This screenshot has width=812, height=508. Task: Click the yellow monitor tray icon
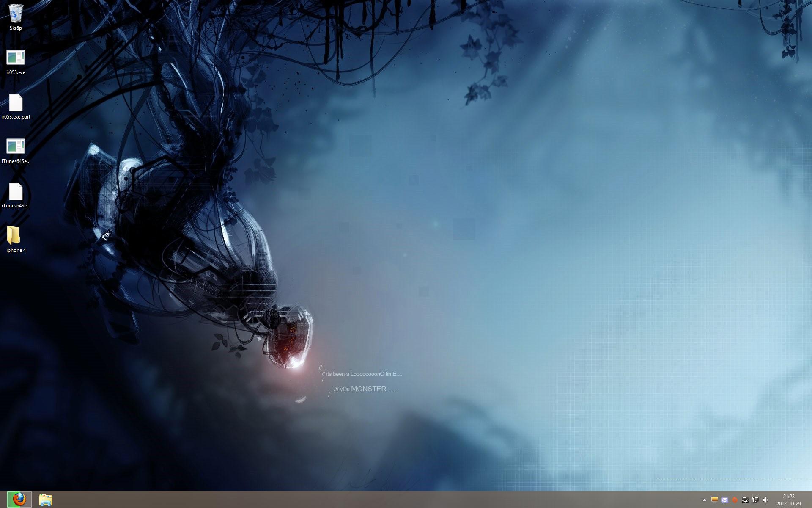point(714,500)
